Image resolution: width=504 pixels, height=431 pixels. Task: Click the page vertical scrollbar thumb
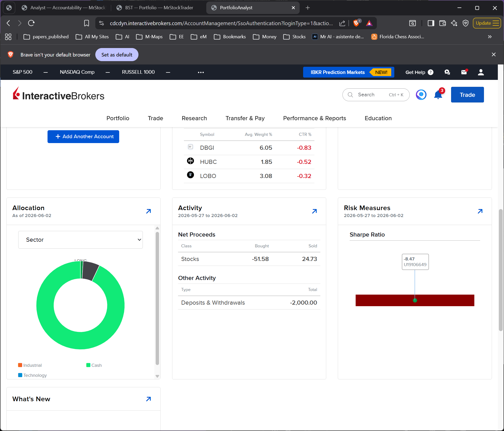[501, 270]
